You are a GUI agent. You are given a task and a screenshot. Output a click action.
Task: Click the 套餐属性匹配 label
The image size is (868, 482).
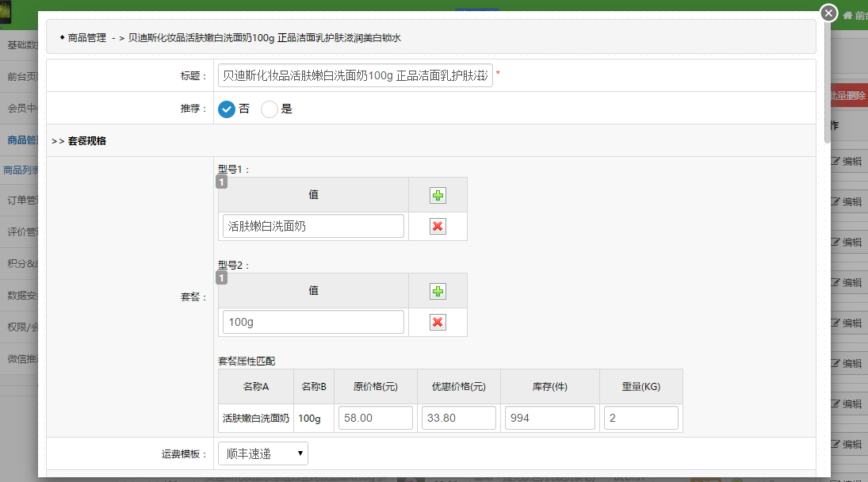[247, 361]
